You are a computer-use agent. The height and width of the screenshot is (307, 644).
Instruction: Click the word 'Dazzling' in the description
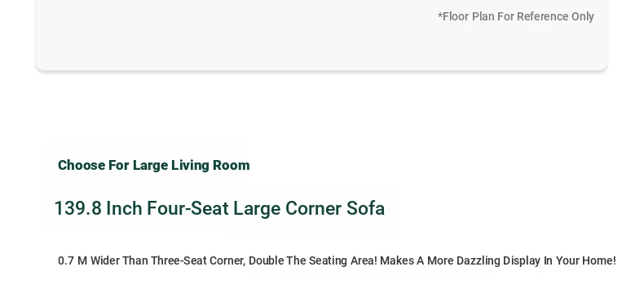(x=479, y=261)
